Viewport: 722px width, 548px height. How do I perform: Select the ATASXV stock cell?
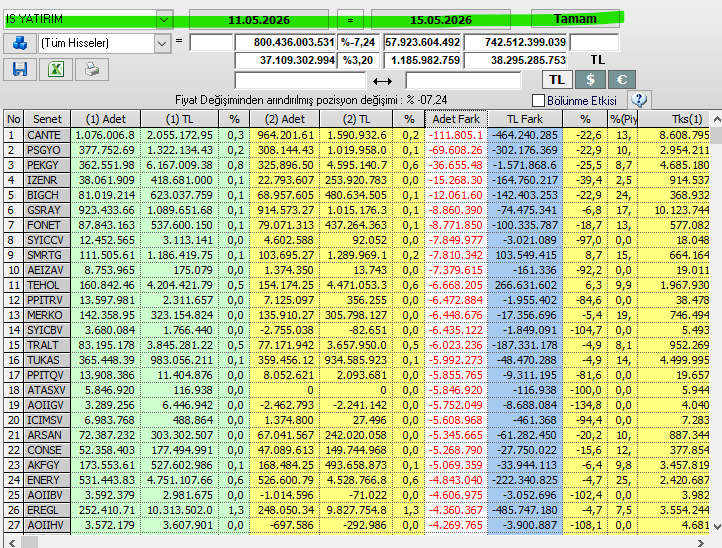[47, 390]
